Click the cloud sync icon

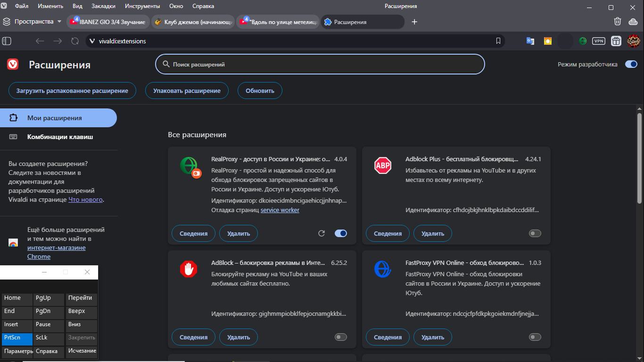tap(633, 22)
